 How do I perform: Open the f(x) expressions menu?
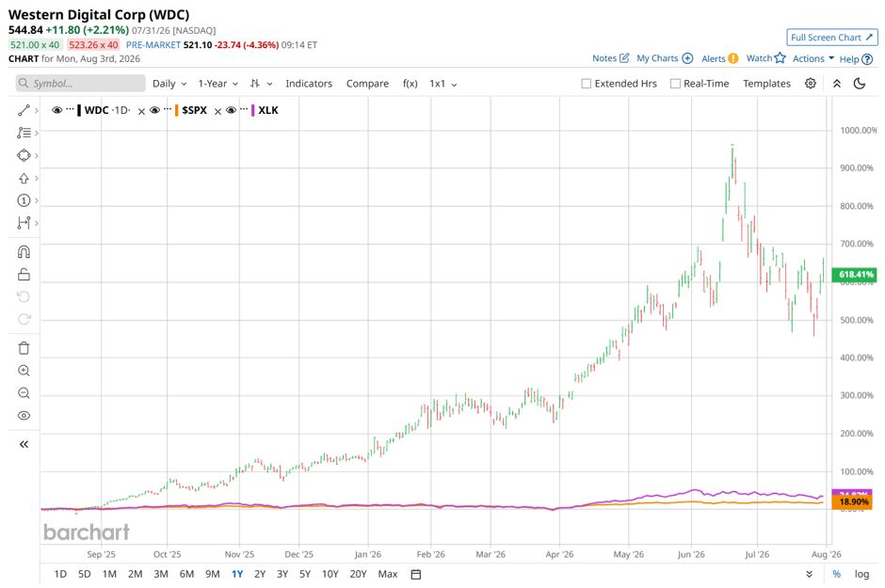[x=410, y=84]
